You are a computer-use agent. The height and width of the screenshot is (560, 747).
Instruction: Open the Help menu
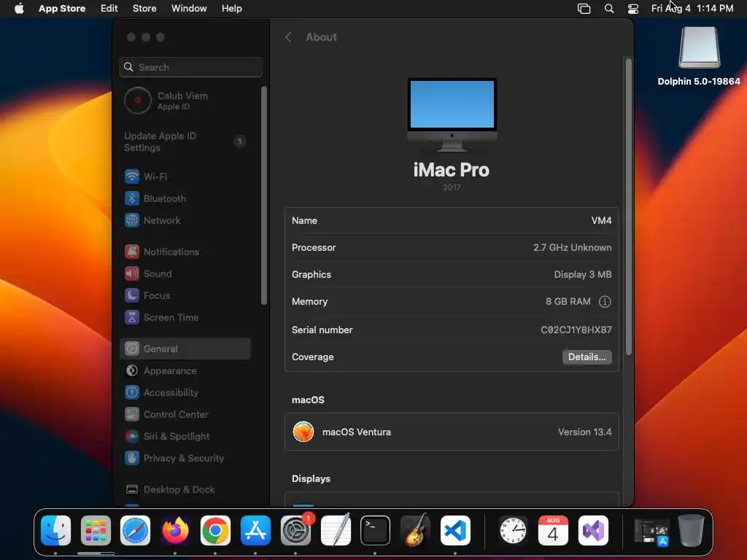pos(231,9)
